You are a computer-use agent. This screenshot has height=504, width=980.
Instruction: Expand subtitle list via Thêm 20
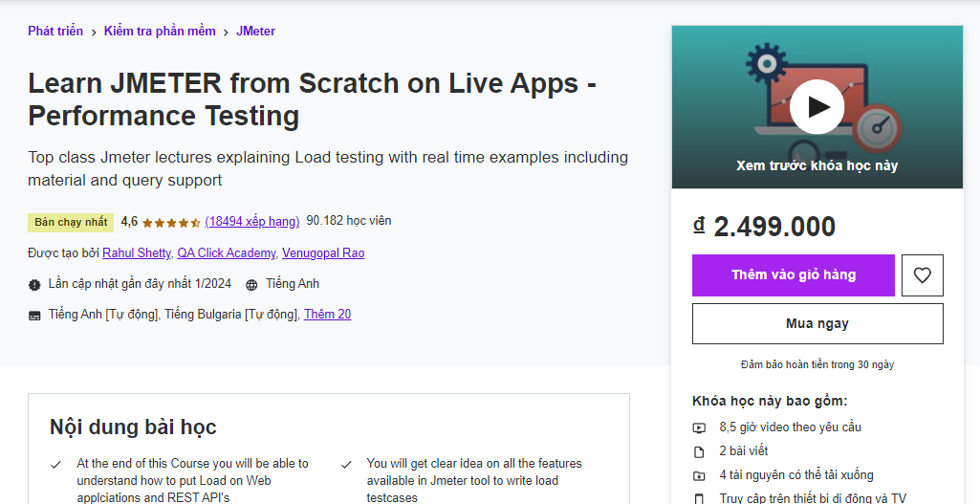(x=327, y=315)
